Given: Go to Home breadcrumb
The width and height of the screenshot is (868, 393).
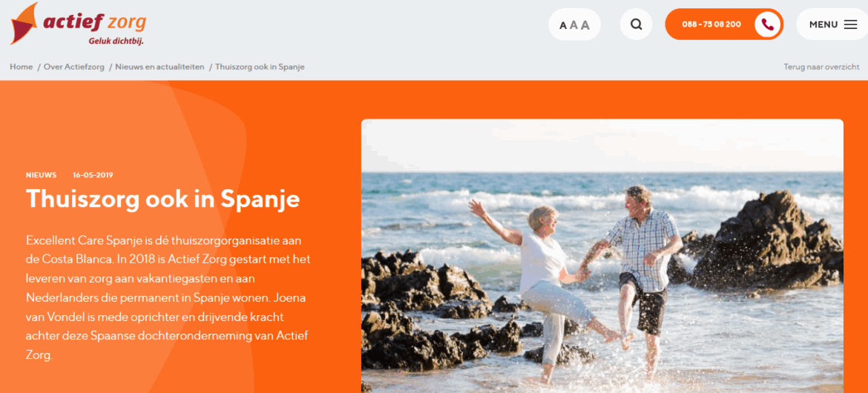Looking at the screenshot, I should 21,67.
